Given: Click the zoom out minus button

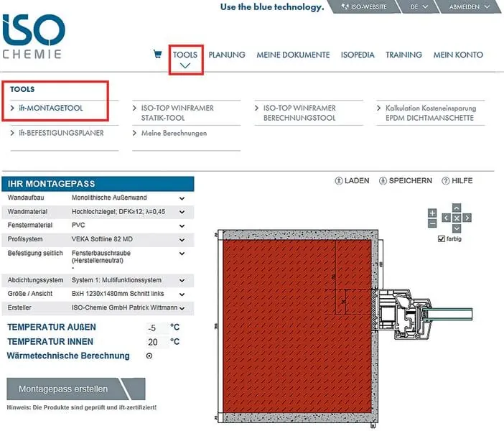Looking at the screenshot, I should click(x=432, y=223).
